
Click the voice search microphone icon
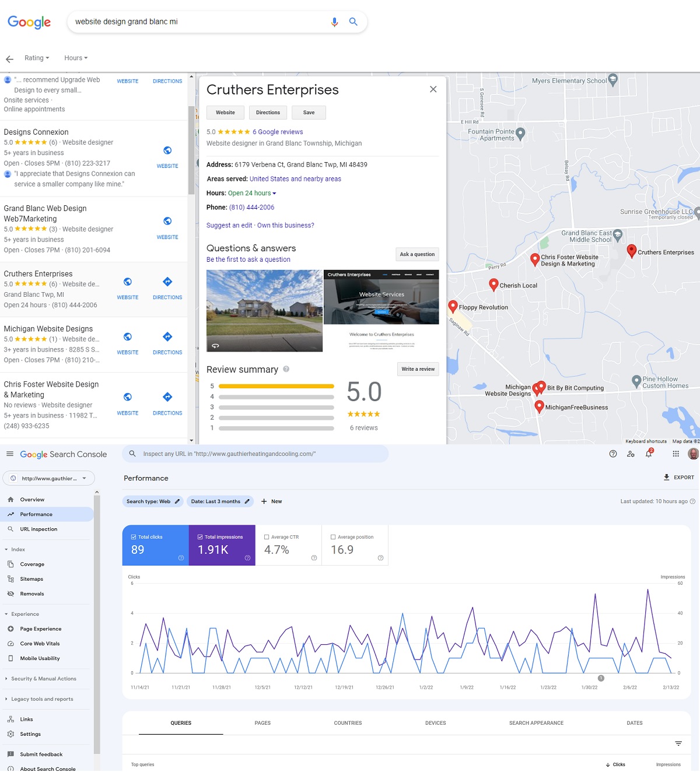pyautogui.click(x=334, y=22)
